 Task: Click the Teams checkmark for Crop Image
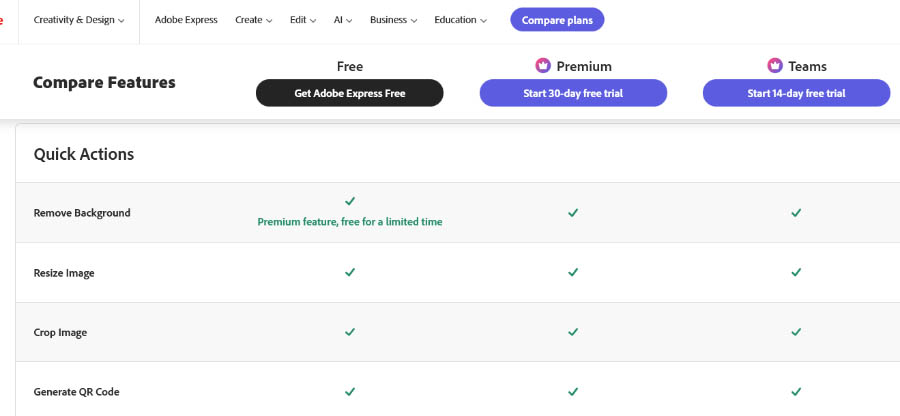[796, 332]
